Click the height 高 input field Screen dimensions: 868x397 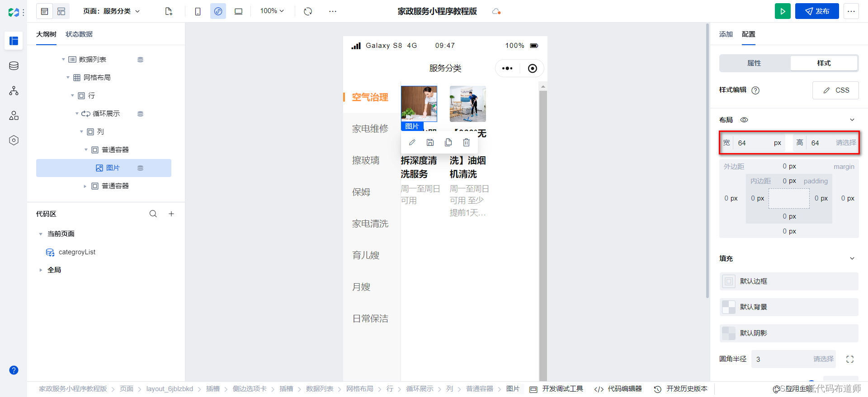[x=820, y=143]
